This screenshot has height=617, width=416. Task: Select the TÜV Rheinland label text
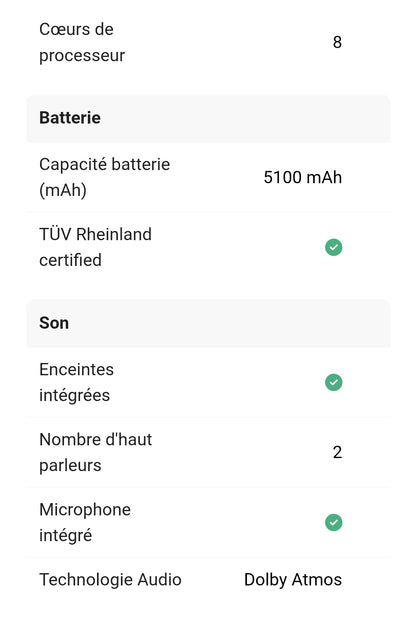[95, 234]
